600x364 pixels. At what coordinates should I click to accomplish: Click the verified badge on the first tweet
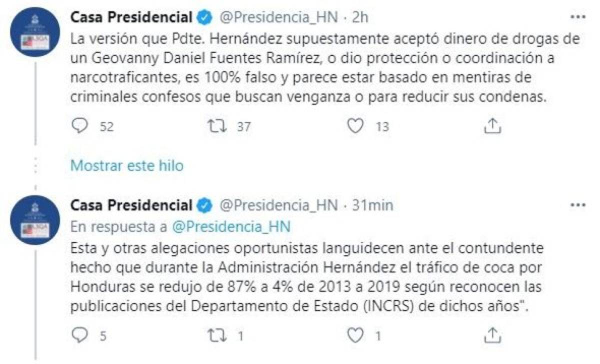pos(204,17)
